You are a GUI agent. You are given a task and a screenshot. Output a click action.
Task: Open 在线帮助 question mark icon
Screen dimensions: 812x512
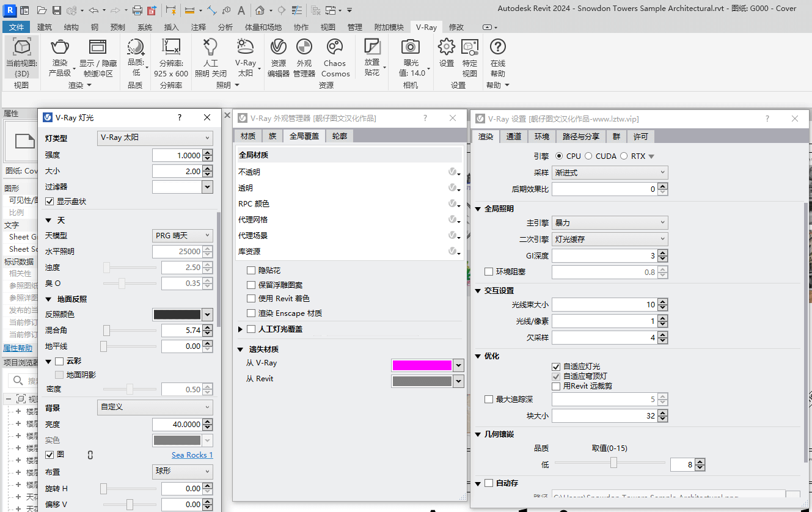[498, 47]
